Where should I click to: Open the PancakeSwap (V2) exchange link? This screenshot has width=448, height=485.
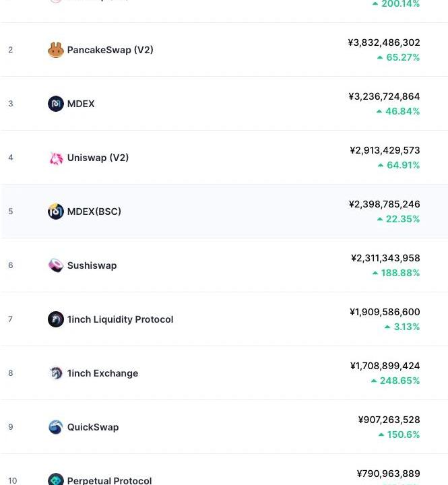tap(110, 50)
